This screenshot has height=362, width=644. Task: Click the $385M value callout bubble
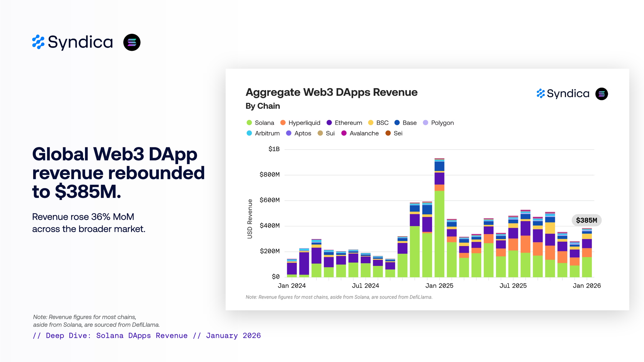(586, 220)
